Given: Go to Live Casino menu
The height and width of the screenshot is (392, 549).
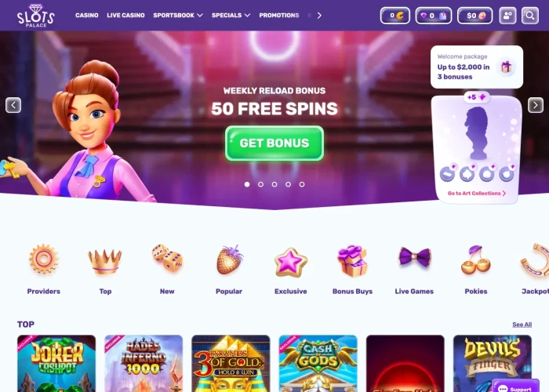Looking at the screenshot, I should click(125, 16).
